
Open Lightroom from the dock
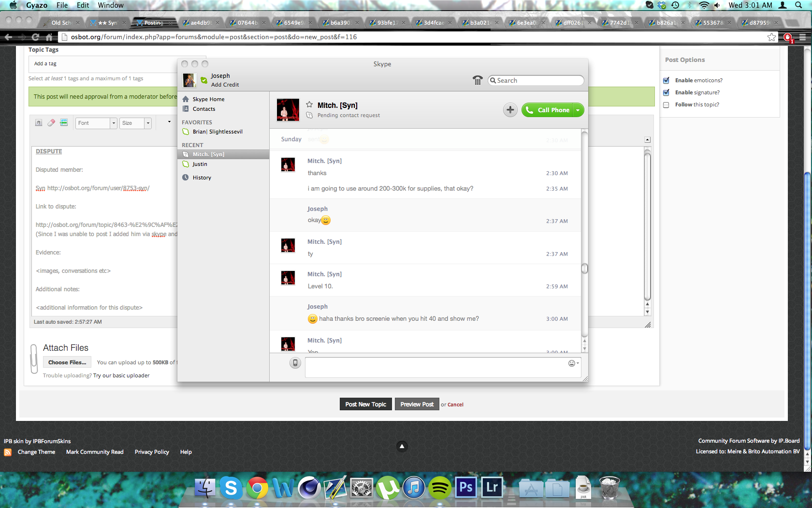492,487
